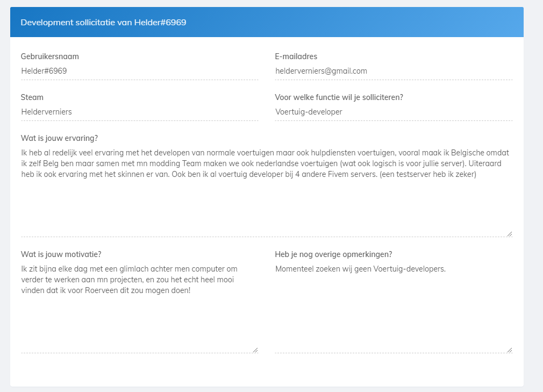
Task: Click inside the ervaring text area
Action: tap(266, 204)
